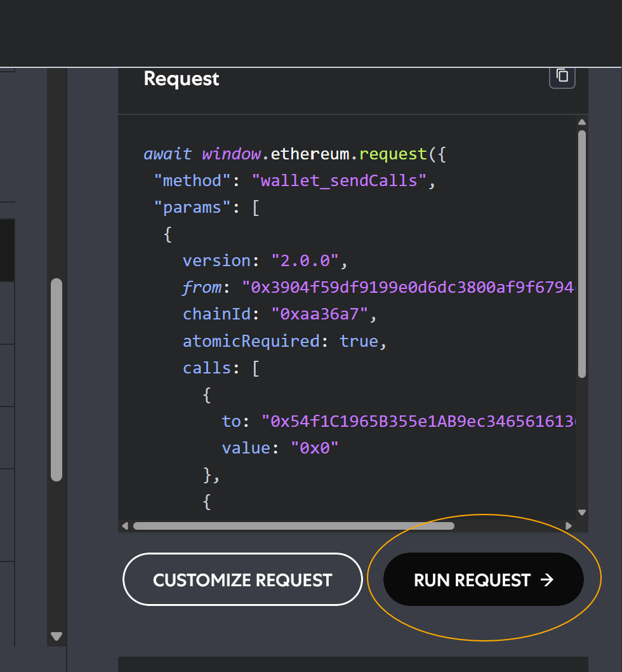
Task: Click the sidebar's scroll-down arrow
Action: click(56, 636)
